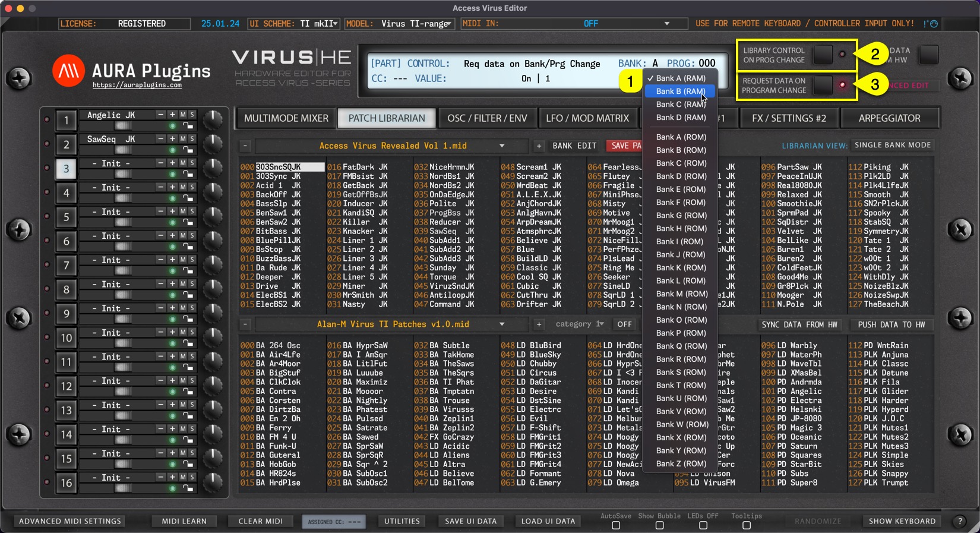Mute part 1 with the M button

pos(183,115)
